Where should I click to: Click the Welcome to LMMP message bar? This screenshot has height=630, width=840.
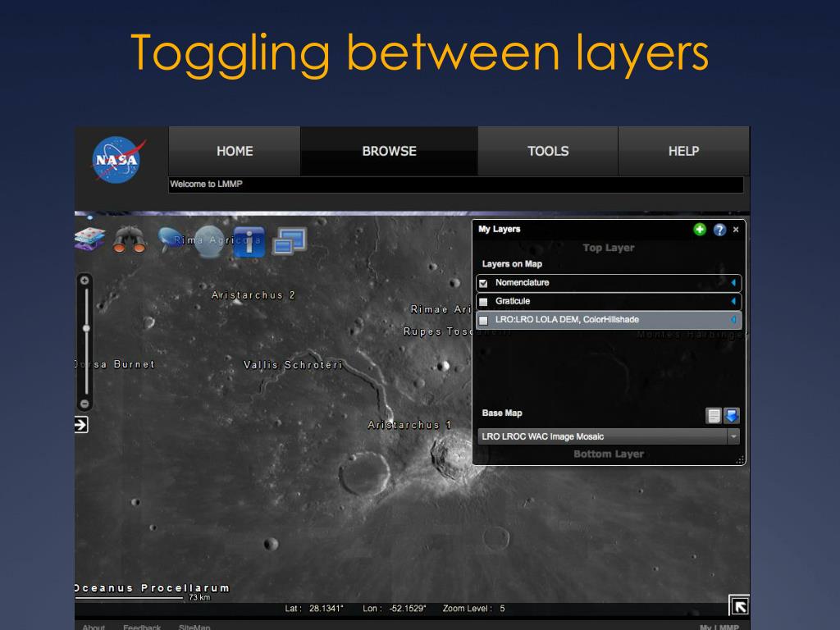pyautogui.click(x=456, y=185)
